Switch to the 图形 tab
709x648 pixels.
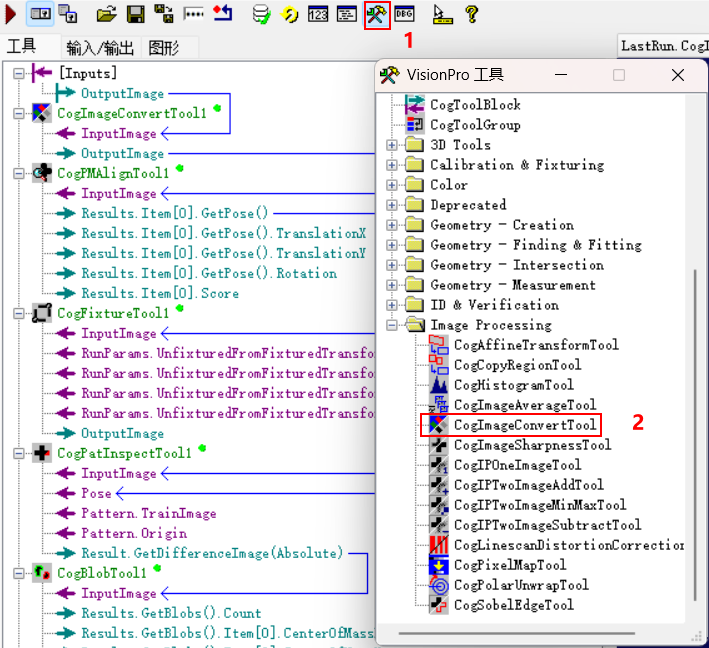(x=164, y=47)
